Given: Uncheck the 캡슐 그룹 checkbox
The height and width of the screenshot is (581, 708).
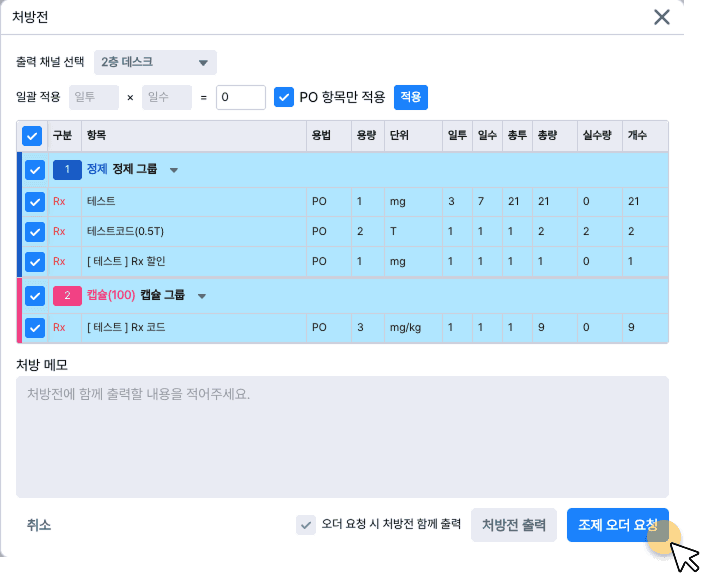Looking at the screenshot, I should tap(35, 296).
